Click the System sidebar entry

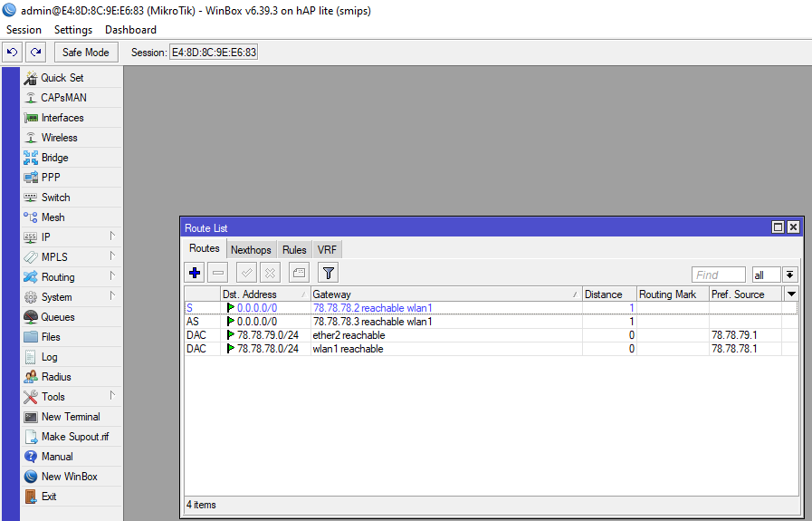[x=72, y=297]
